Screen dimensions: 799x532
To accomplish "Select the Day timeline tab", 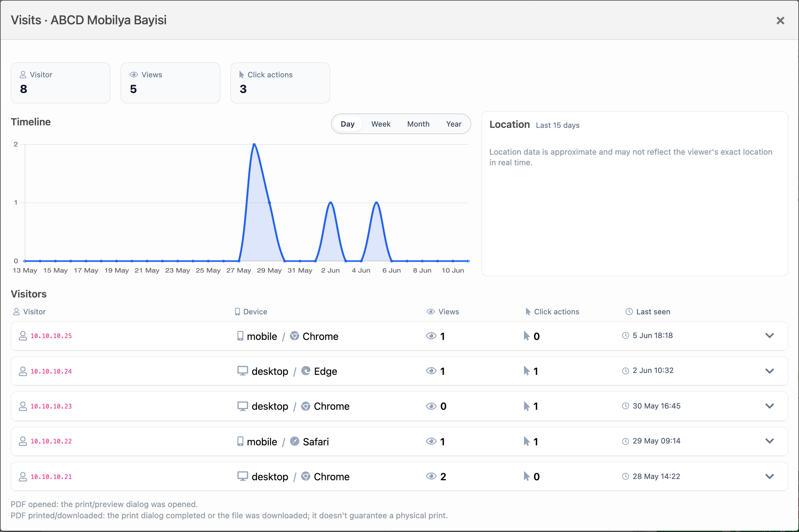I will pos(347,124).
